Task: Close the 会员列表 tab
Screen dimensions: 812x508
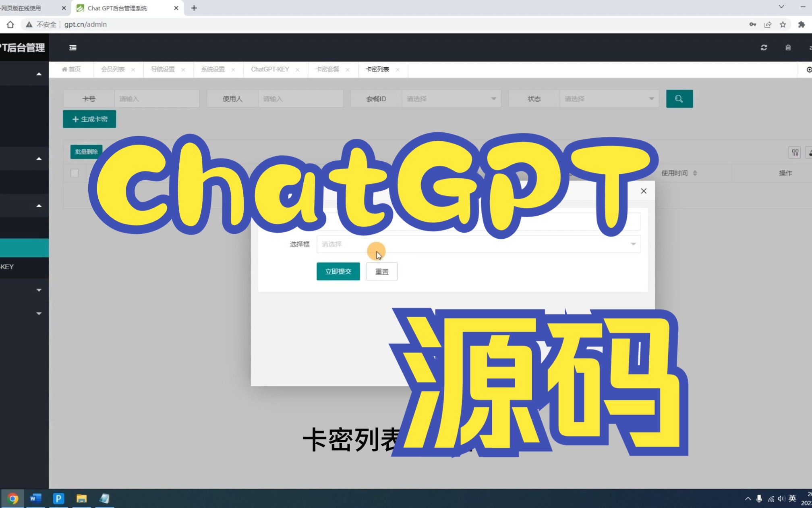Action: (133, 70)
